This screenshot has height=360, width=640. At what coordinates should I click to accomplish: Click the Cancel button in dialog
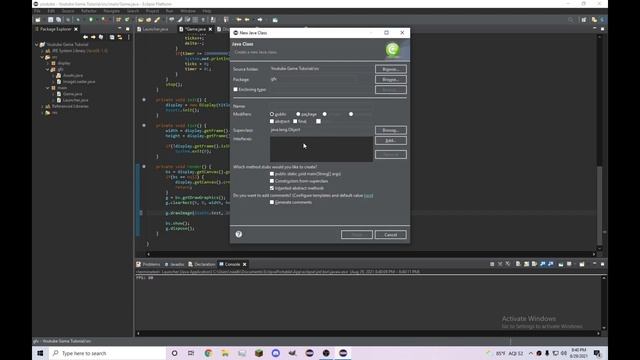[x=391, y=235]
